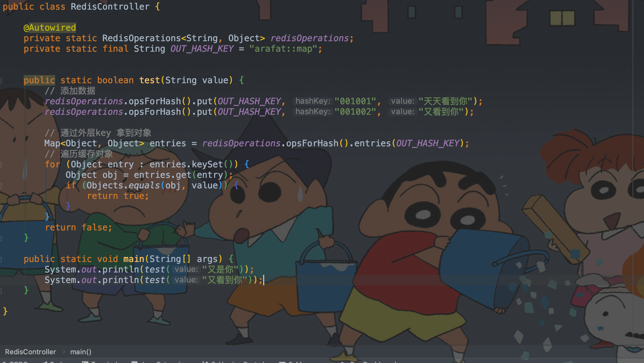Click the highlighted public keyword of test method
The image size is (644, 363).
coord(39,80)
